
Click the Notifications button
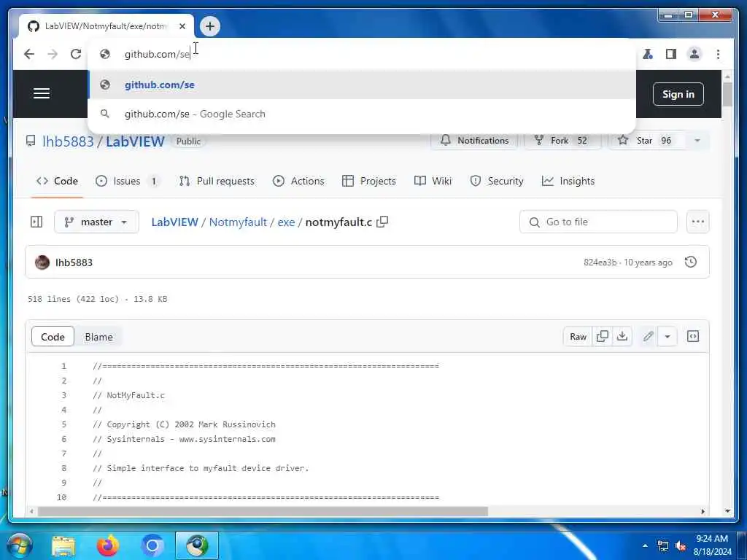[x=474, y=141]
